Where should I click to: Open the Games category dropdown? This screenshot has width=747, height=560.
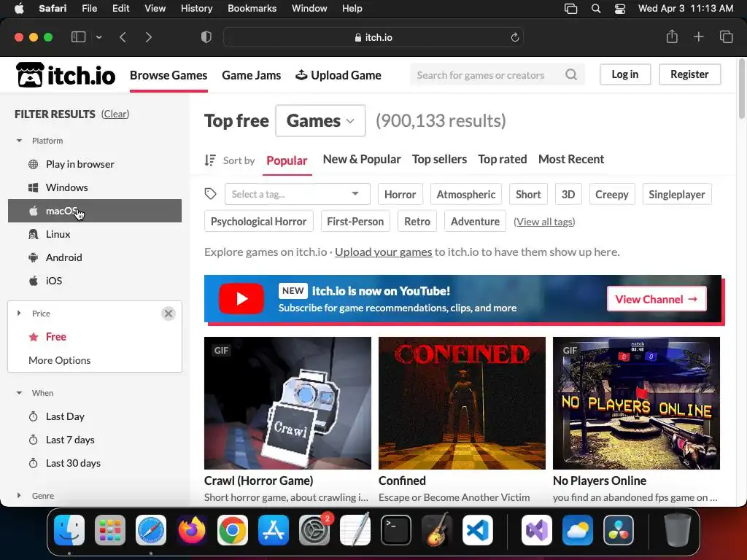point(321,121)
